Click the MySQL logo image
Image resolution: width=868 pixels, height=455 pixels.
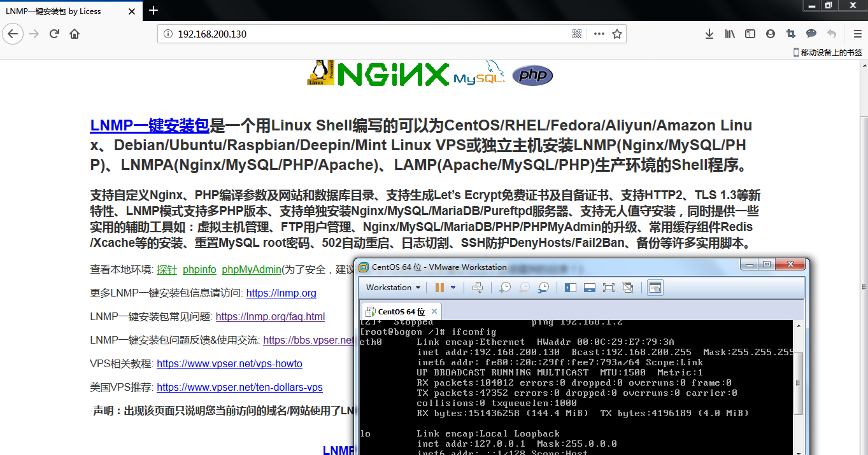pos(480,74)
